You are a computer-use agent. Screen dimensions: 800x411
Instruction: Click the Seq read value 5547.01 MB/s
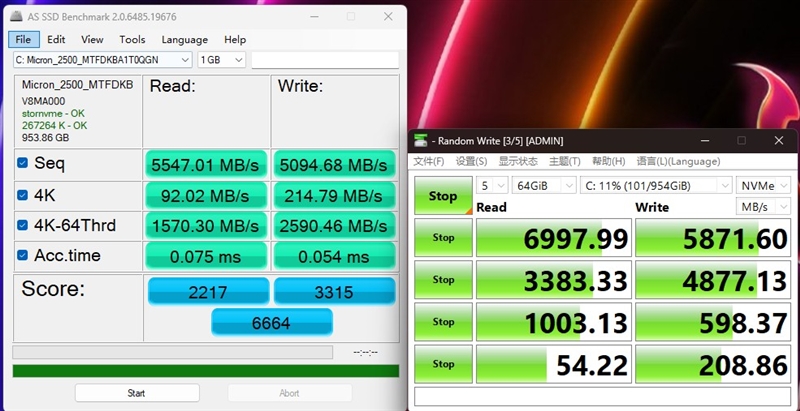tap(206, 164)
